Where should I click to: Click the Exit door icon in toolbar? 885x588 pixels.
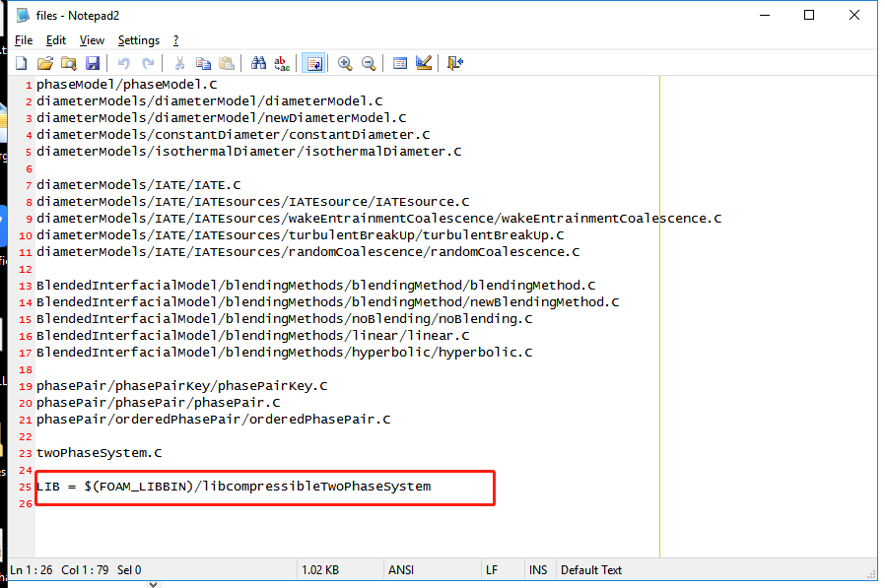454,63
